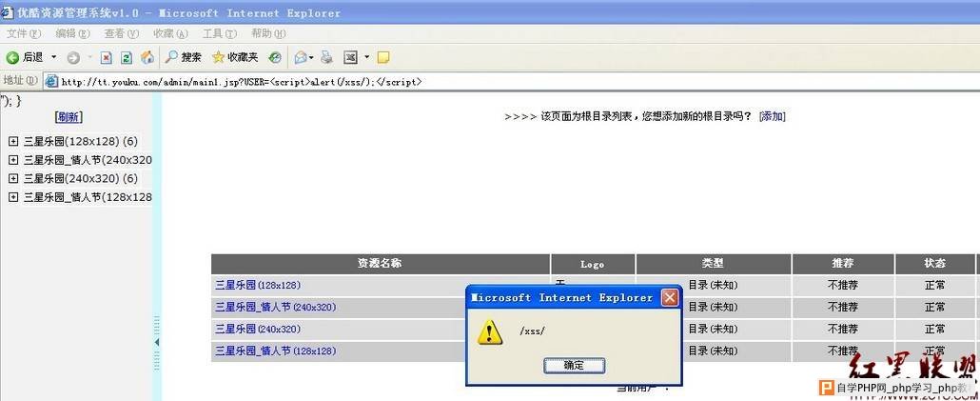Open the 文件(F) menu
This screenshot has width=980, height=401.
click(x=23, y=33)
